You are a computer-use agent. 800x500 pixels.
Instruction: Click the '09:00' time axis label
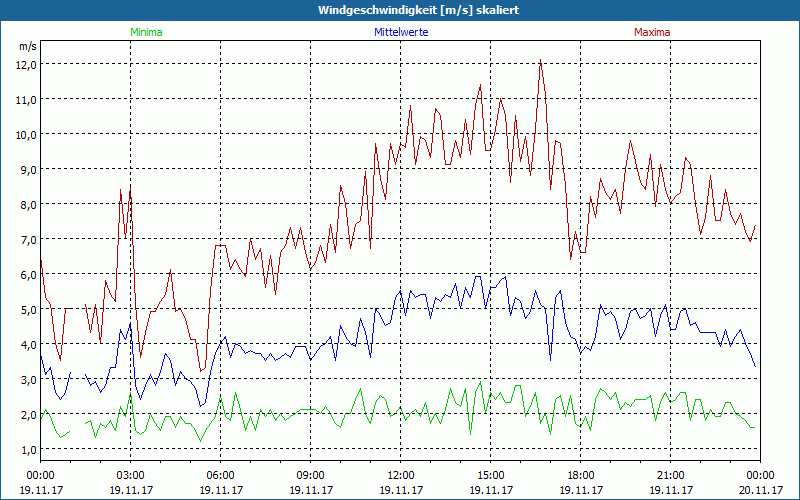click(311, 476)
